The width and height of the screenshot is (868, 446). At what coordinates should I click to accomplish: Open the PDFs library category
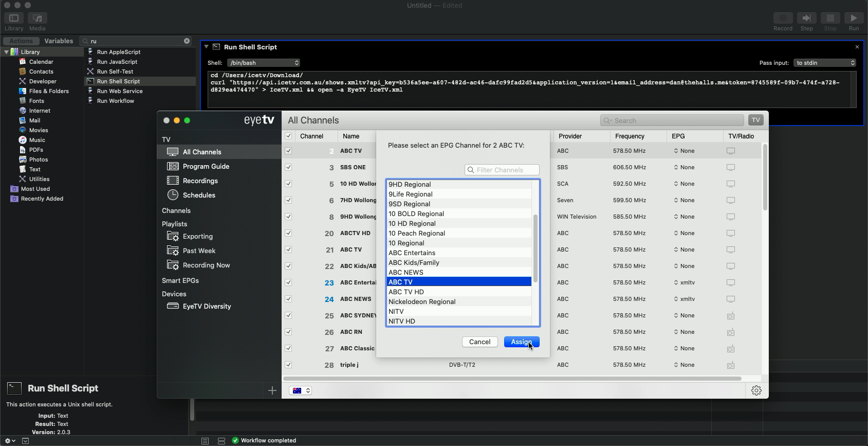point(36,150)
